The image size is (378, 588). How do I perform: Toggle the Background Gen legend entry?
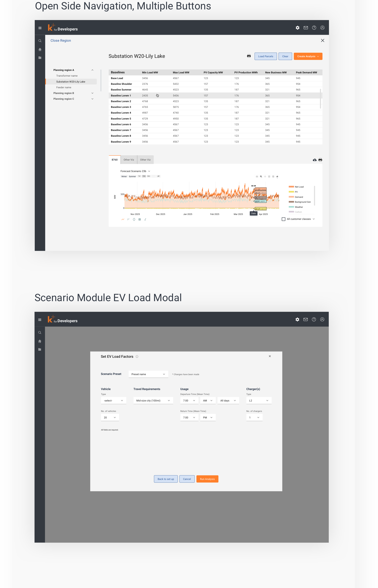[x=302, y=202]
